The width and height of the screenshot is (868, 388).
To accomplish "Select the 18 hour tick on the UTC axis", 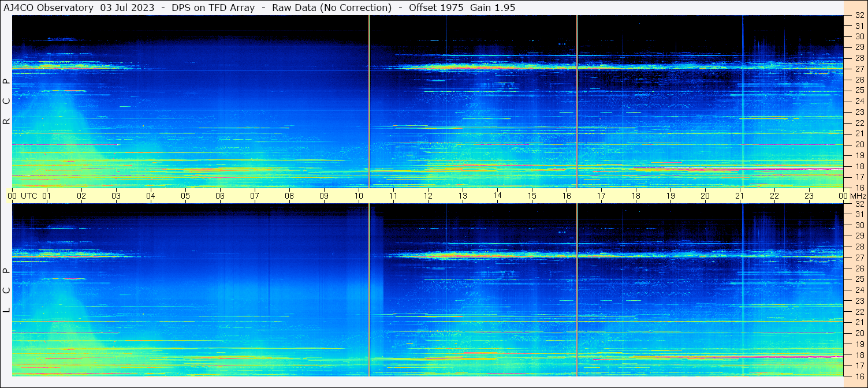I will coord(636,196).
